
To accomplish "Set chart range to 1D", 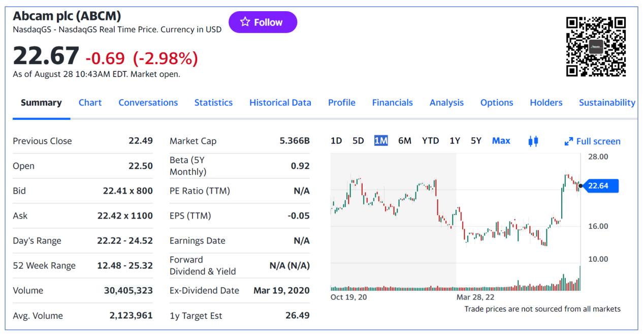I will click(x=336, y=141).
